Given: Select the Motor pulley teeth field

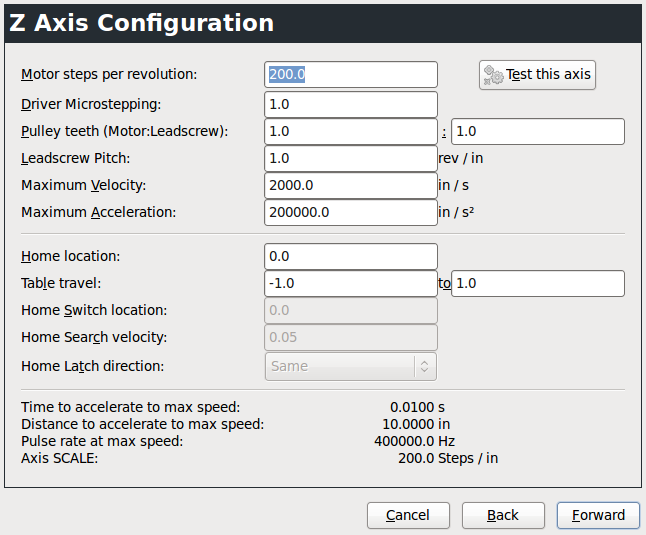Looking at the screenshot, I should 351,131.
